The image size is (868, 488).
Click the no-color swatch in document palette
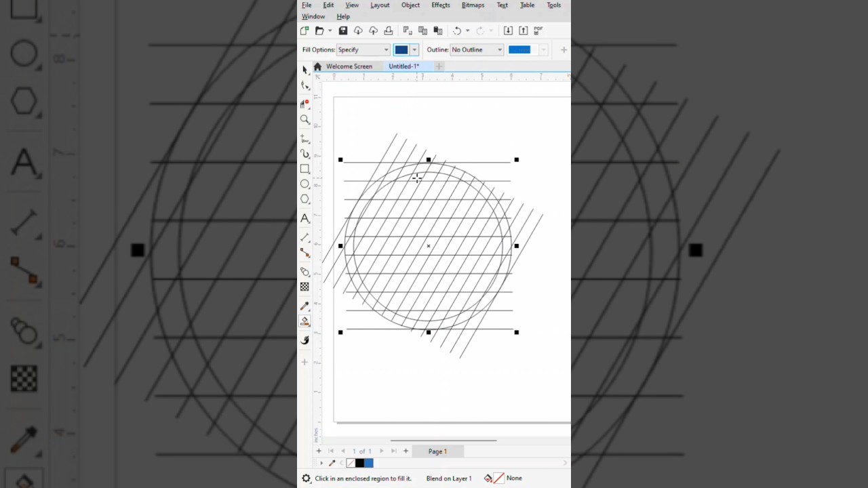coord(351,463)
